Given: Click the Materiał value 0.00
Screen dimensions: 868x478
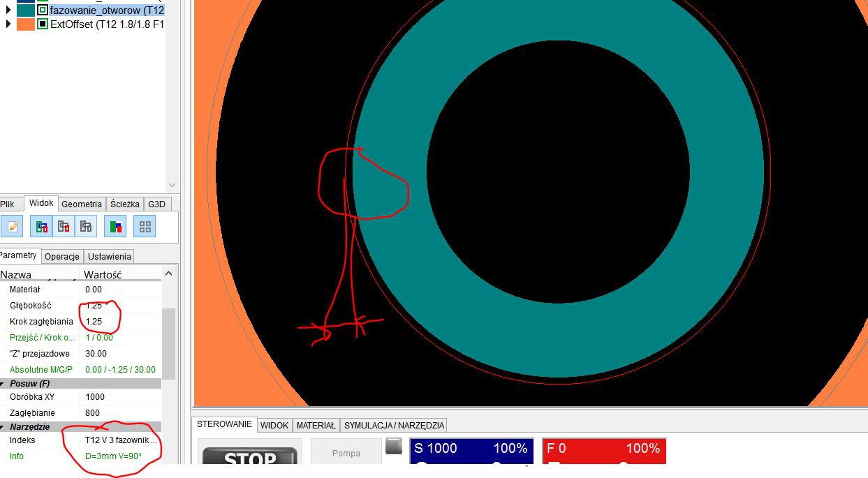Looking at the screenshot, I should pyautogui.click(x=94, y=289).
